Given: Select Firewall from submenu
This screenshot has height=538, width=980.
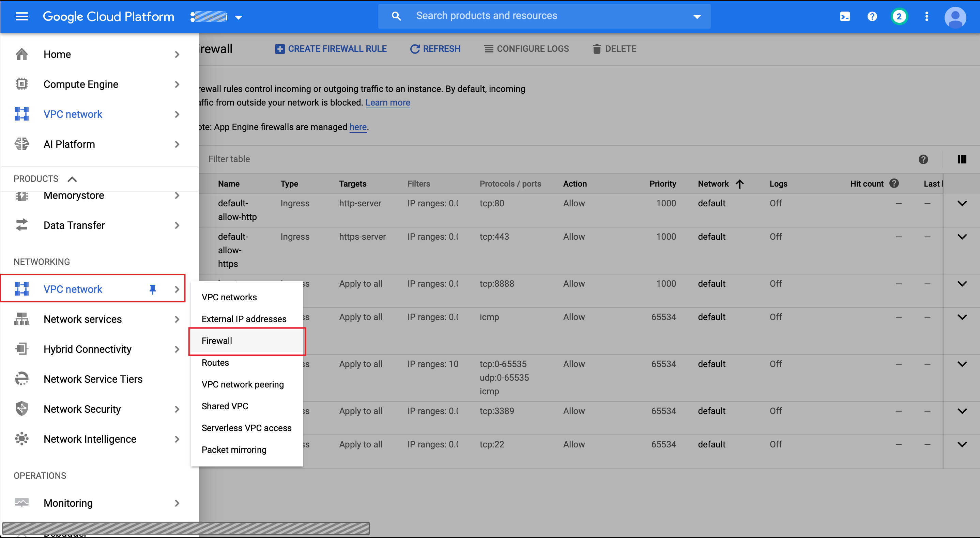Looking at the screenshot, I should (x=247, y=341).
